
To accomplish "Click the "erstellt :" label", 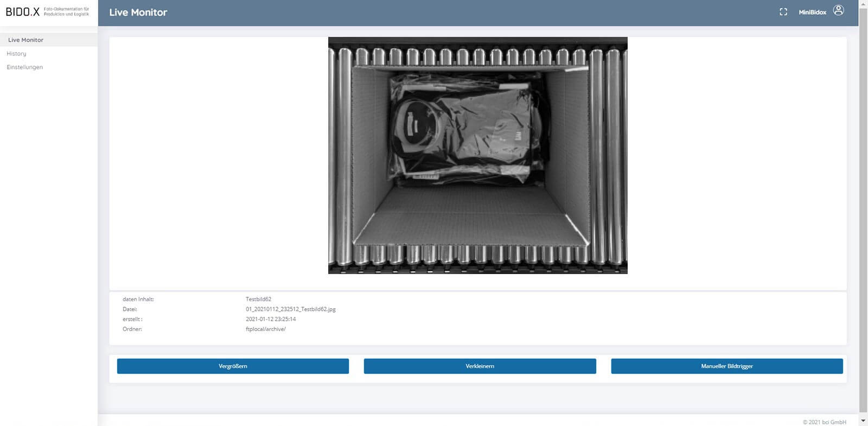I will coord(132,319).
